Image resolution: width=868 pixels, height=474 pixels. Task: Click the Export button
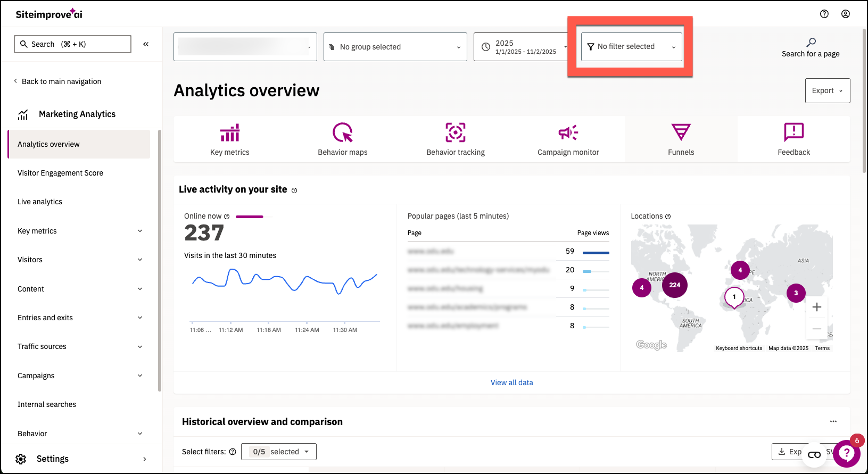click(827, 91)
